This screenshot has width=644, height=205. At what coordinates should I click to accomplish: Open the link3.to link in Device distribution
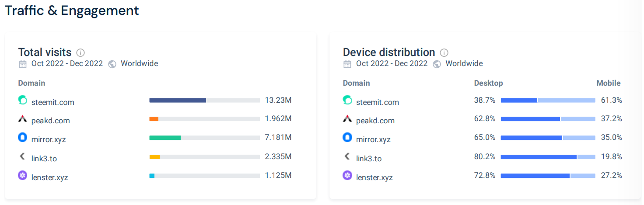click(x=369, y=159)
